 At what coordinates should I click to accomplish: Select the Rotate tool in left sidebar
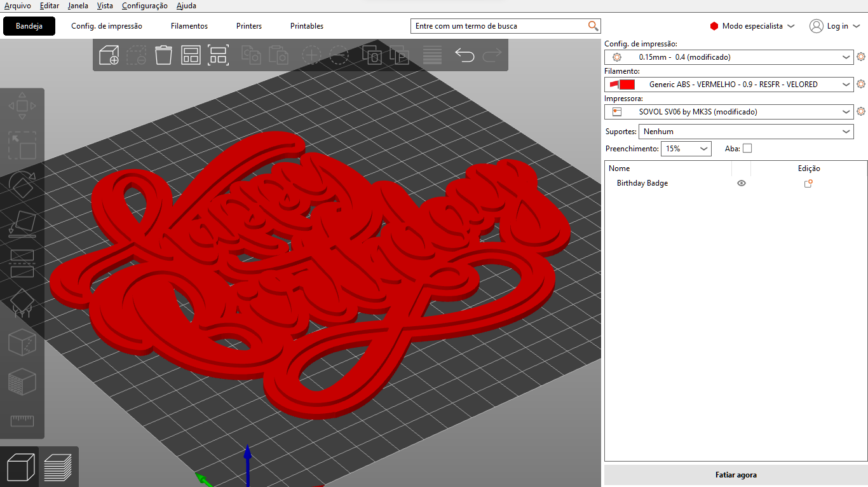pos(22,184)
